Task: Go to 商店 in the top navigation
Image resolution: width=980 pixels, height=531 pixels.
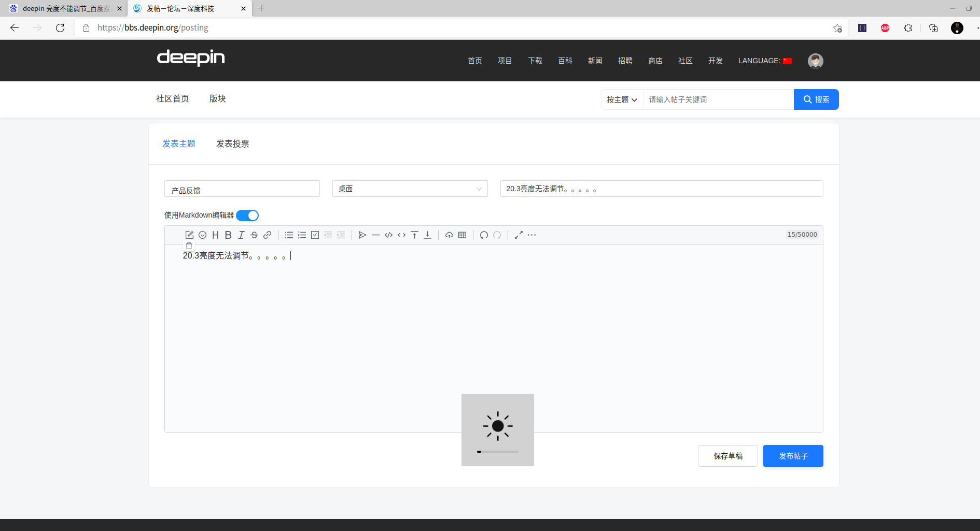Action: (x=655, y=61)
